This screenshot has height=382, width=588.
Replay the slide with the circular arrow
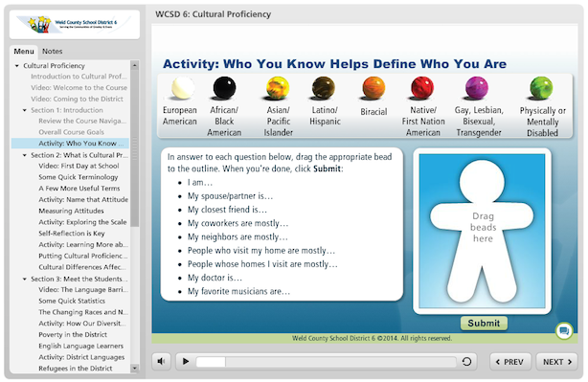tap(466, 361)
